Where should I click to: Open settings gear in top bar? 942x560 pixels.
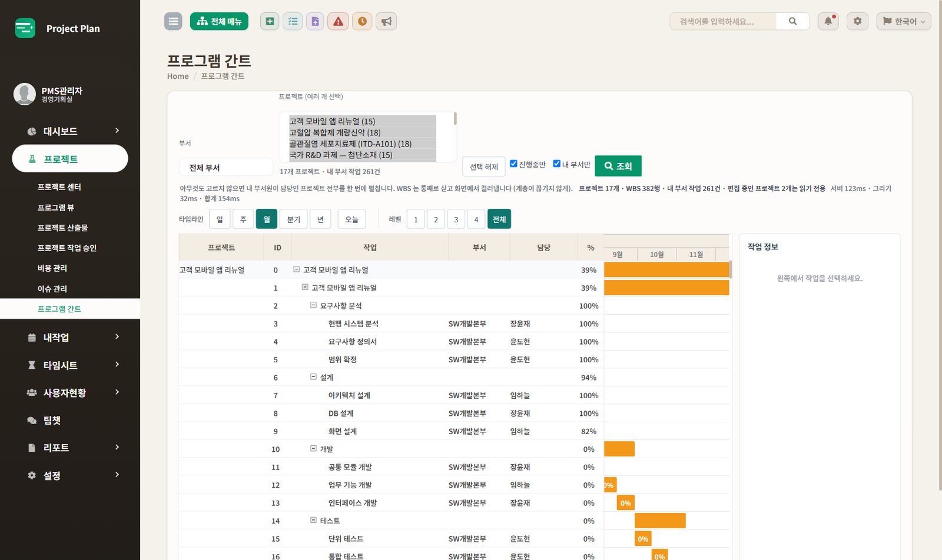point(857,21)
